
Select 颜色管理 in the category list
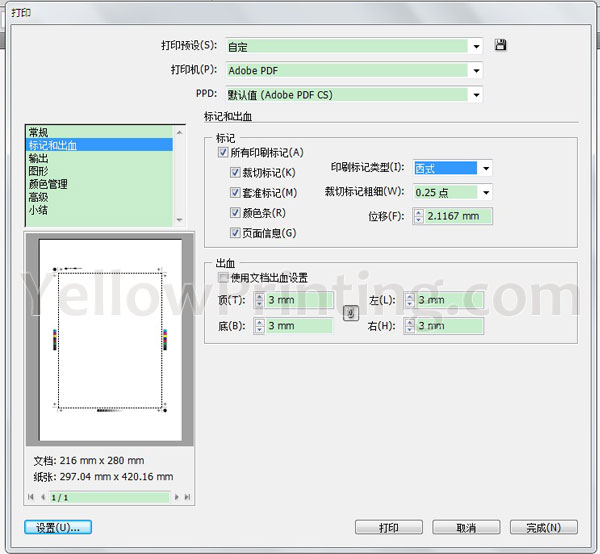(99, 184)
